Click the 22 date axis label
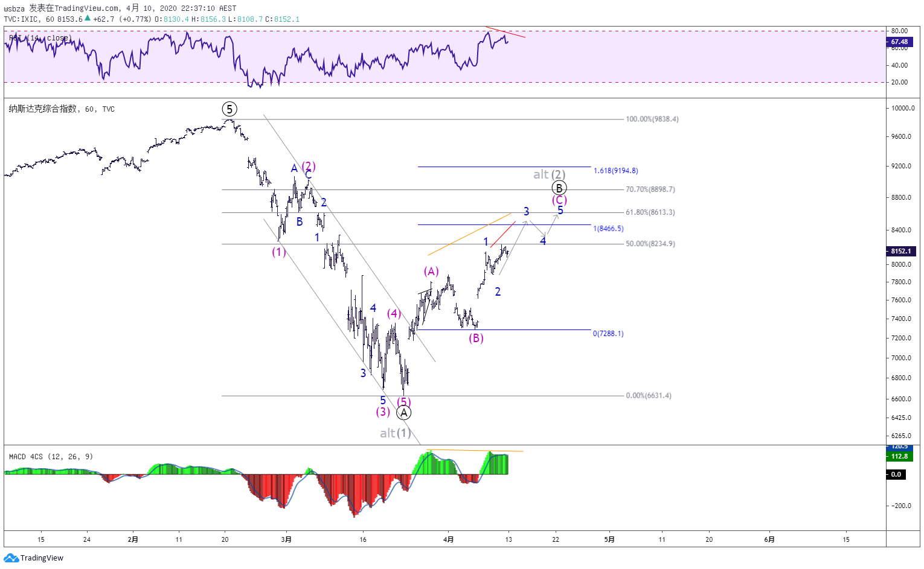The image size is (924, 569). point(556,539)
